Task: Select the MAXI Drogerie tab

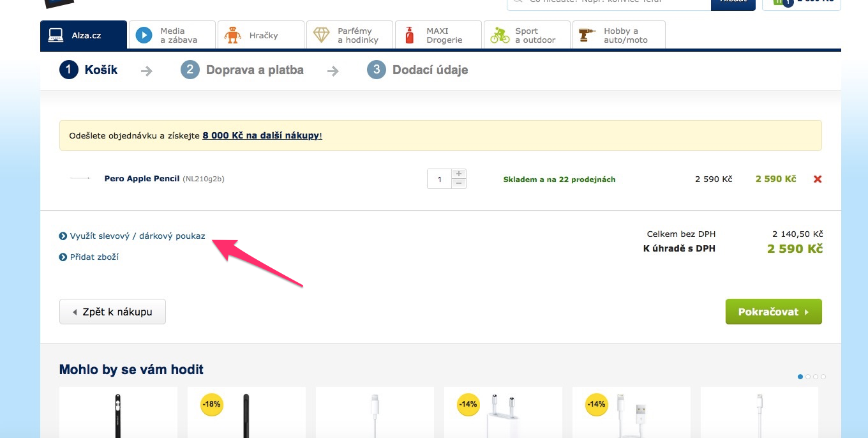Action: pyautogui.click(x=438, y=35)
